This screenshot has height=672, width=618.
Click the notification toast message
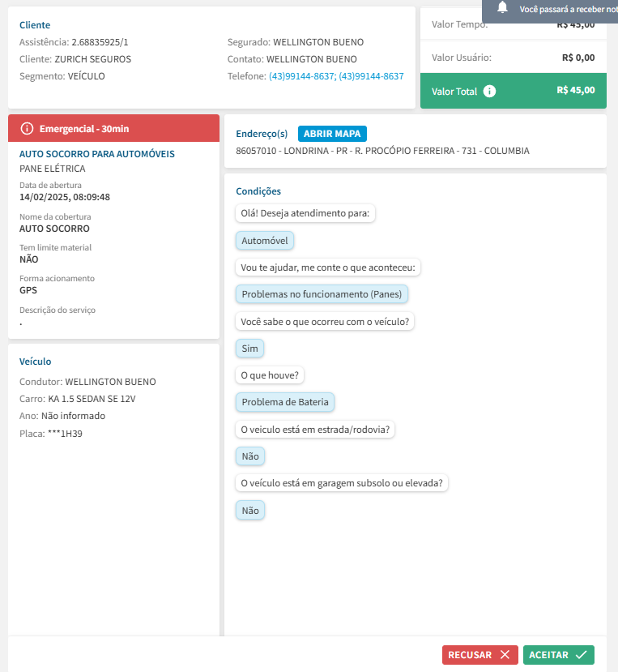coord(550,11)
